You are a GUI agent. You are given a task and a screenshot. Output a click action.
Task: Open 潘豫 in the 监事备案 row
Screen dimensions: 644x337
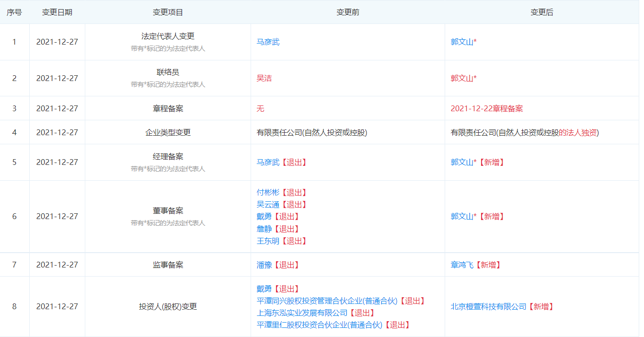(264, 265)
